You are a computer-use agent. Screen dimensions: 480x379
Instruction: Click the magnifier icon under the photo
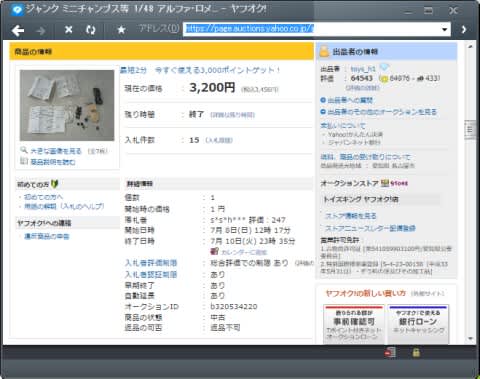pos(24,150)
